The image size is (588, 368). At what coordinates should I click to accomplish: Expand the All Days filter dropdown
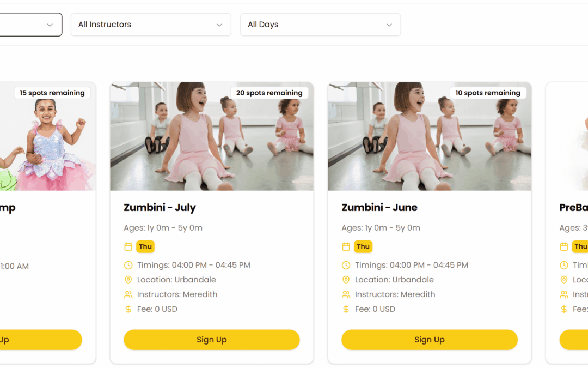320,25
